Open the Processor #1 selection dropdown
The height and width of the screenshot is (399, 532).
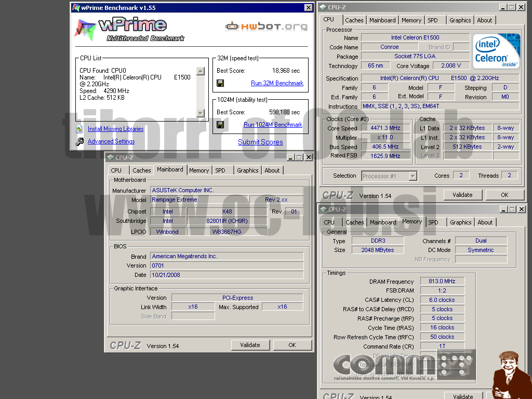[x=413, y=176]
